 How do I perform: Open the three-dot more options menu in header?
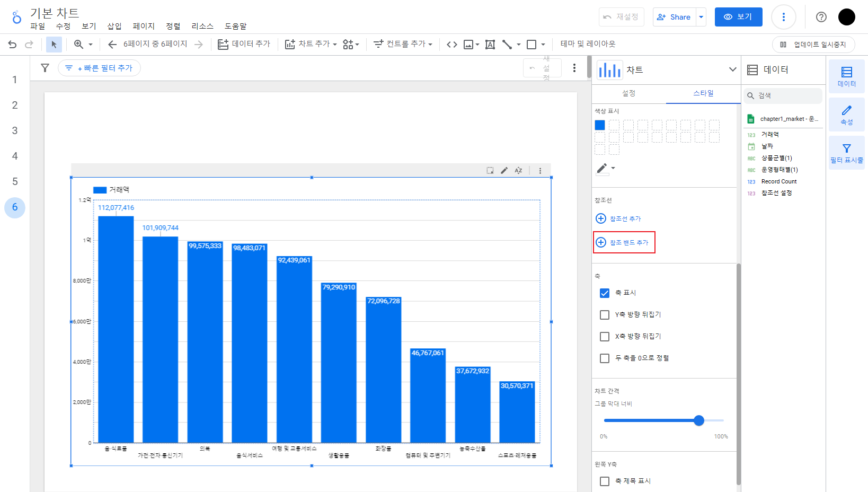(784, 17)
